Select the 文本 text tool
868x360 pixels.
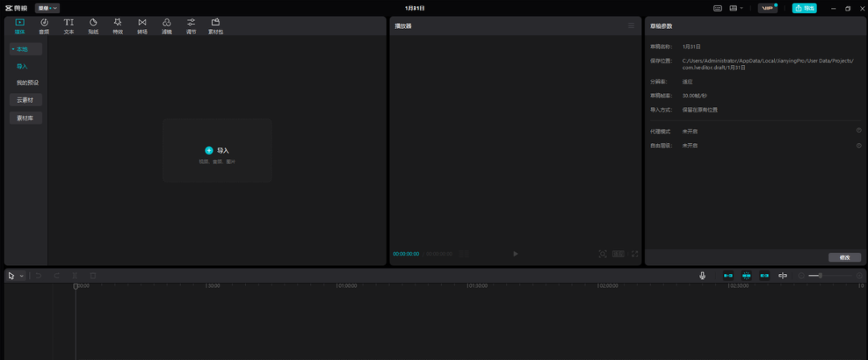click(x=68, y=26)
